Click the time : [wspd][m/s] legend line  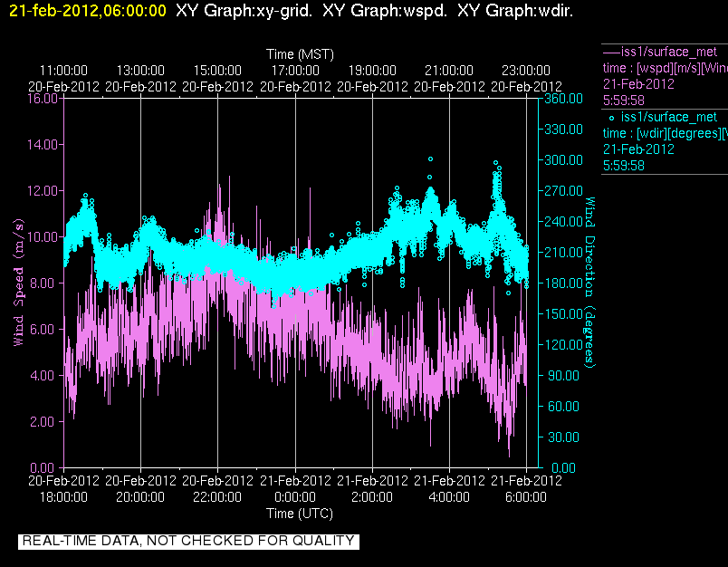pos(666,68)
